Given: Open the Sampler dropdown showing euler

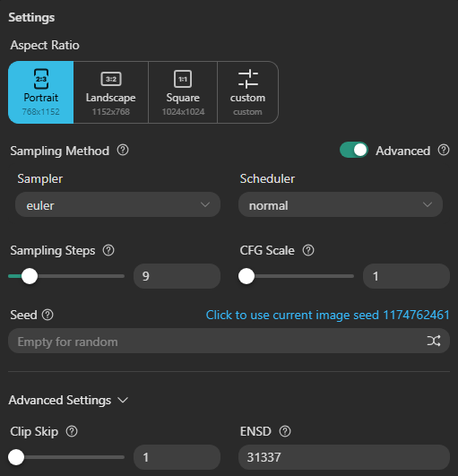Looking at the screenshot, I should 117,204.
